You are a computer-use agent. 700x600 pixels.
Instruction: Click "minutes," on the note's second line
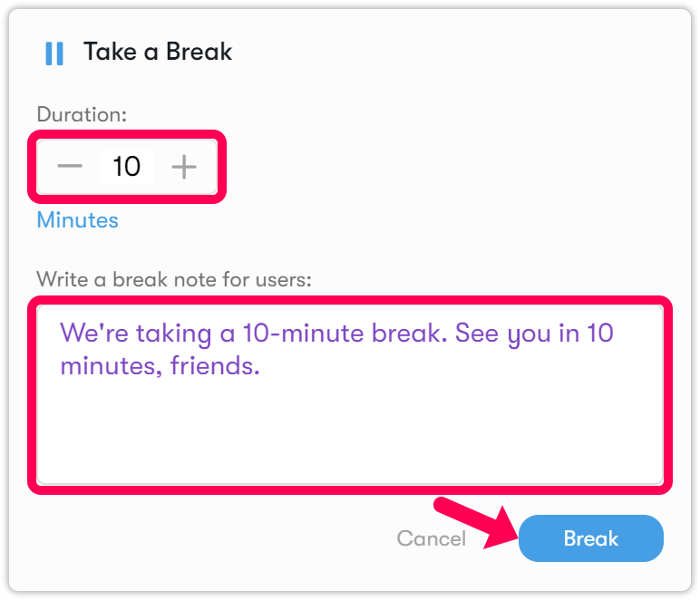pyautogui.click(x=111, y=366)
